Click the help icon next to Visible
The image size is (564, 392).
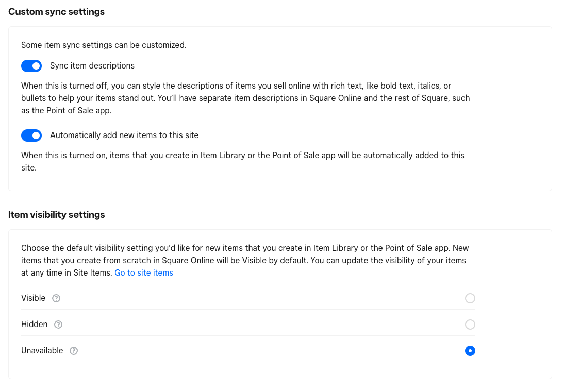point(56,298)
